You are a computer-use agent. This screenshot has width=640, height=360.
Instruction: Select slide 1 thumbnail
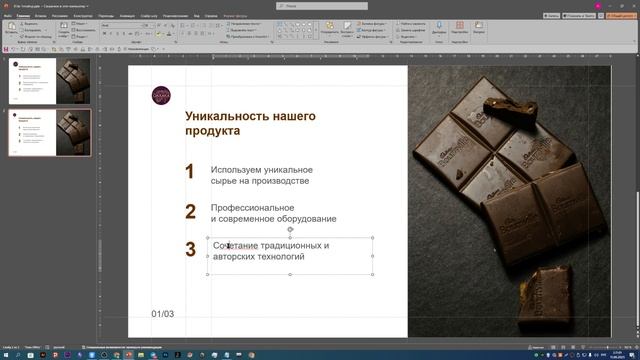coord(49,81)
